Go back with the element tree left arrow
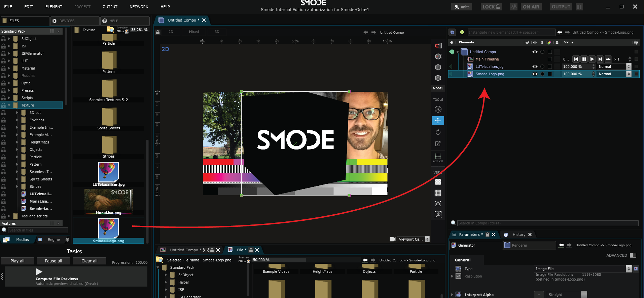The height and width of the screenshot is (298, 644). 560,32
